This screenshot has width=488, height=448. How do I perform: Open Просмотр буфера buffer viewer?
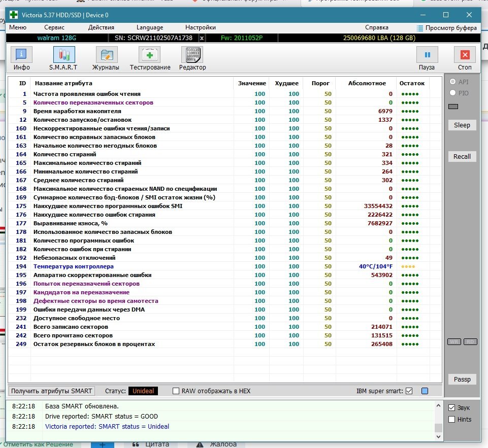[446, 28]
